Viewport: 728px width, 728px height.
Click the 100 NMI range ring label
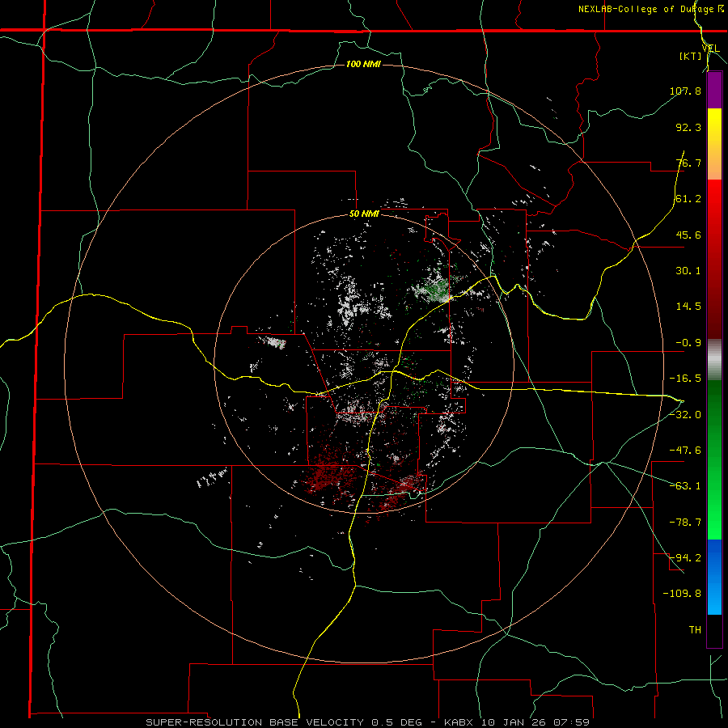coord(363,64)
